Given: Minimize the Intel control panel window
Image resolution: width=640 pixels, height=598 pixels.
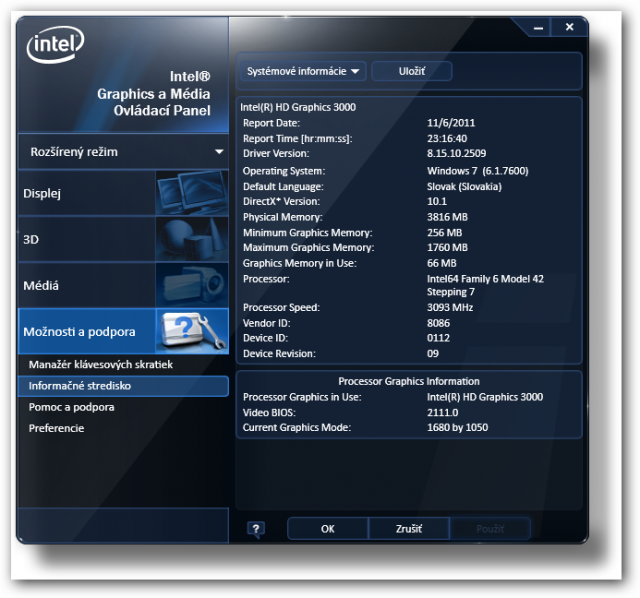Looking at the screenshot, I should pos(538,27).
